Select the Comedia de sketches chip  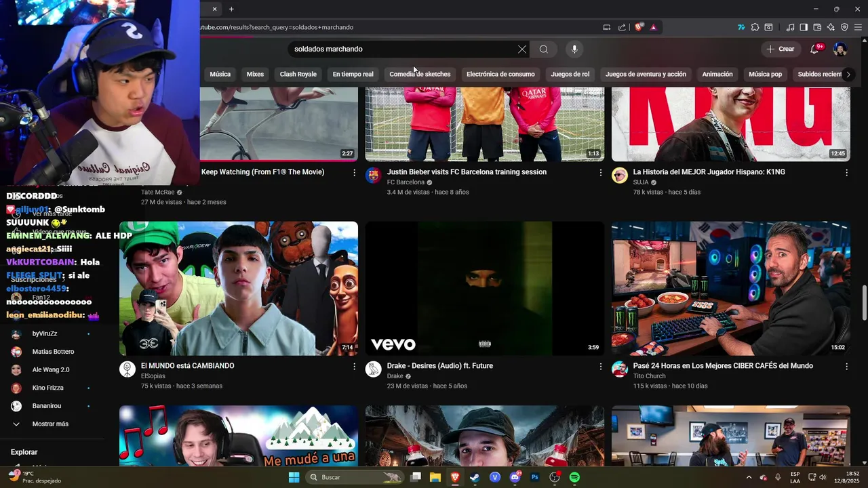(x=420, y=74)
